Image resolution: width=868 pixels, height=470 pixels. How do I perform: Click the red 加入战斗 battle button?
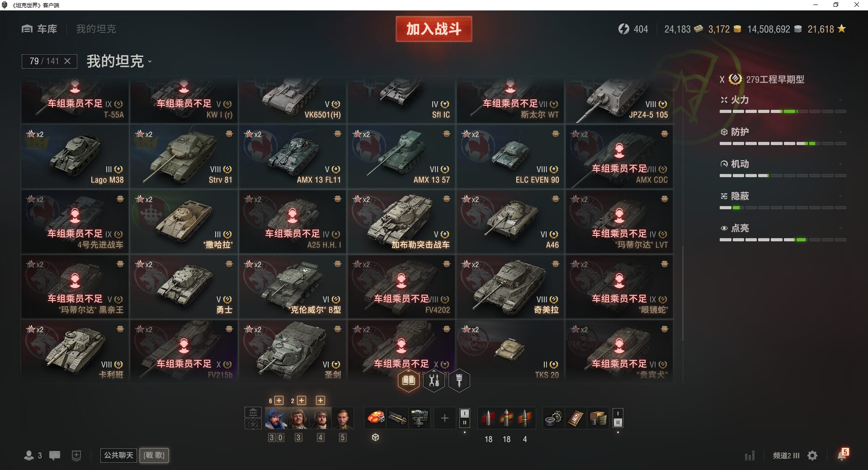434,29
